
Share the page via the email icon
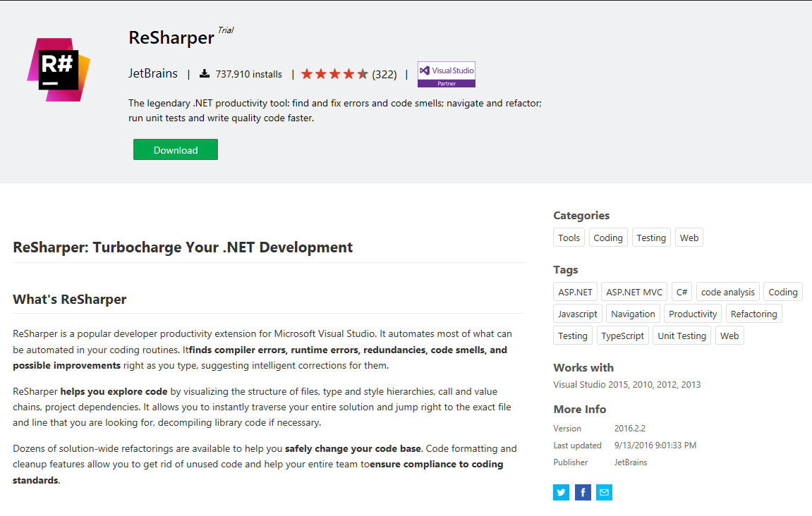pos(604,492)
